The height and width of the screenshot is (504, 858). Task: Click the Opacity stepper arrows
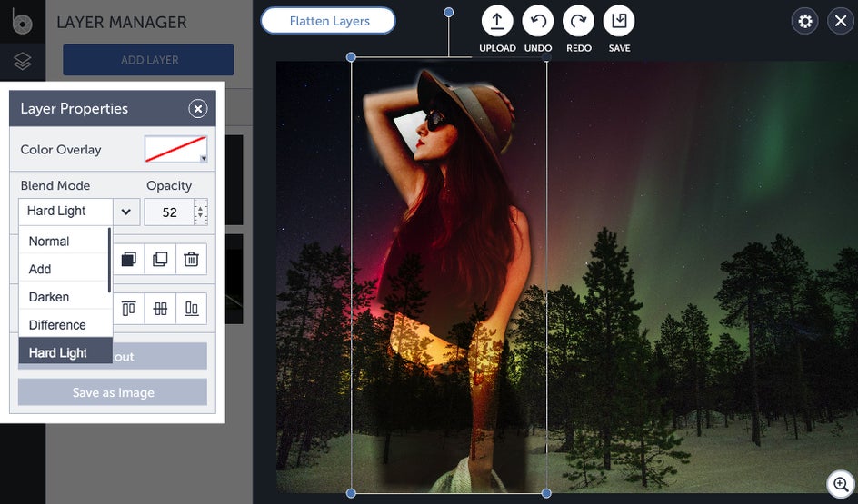coord(201,212)
